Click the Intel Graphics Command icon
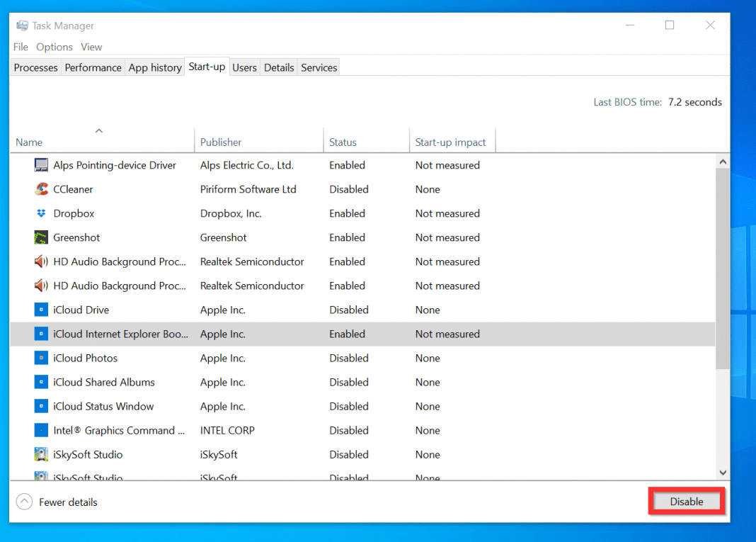This screenshot has height=542, width=756. click(x=41, y=430)
